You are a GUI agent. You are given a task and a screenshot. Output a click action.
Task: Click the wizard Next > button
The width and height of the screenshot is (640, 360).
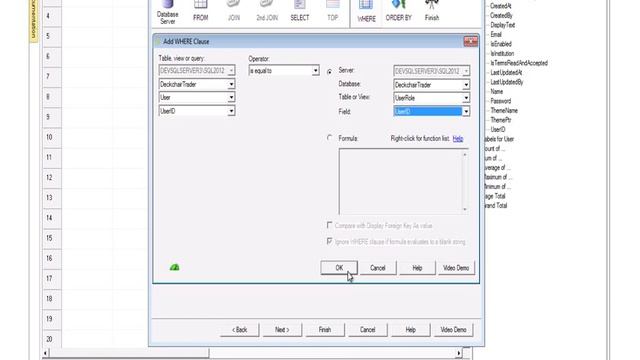pos(282,329)
